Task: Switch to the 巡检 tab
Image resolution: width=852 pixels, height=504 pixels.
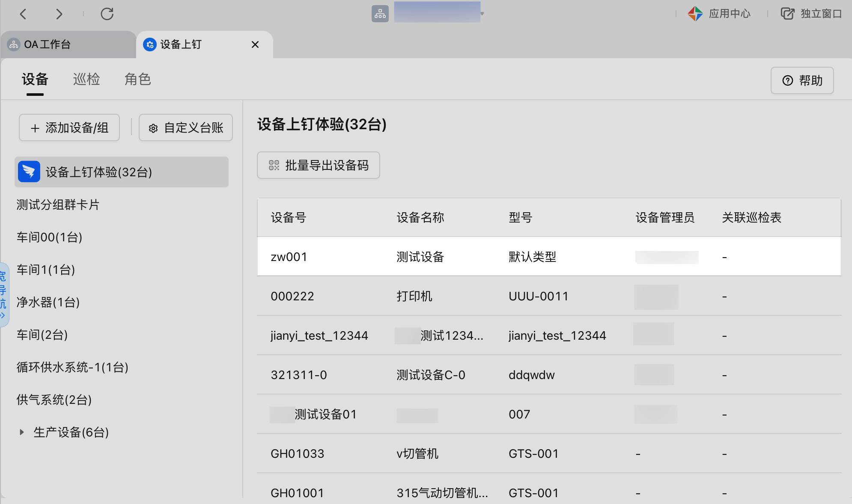Action: click(x=86, y=80)
